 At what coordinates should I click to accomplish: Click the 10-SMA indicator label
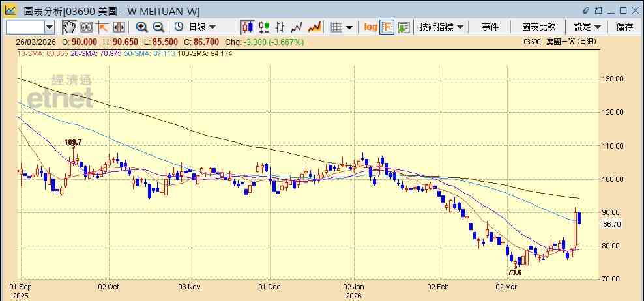(x=42, y=53)
